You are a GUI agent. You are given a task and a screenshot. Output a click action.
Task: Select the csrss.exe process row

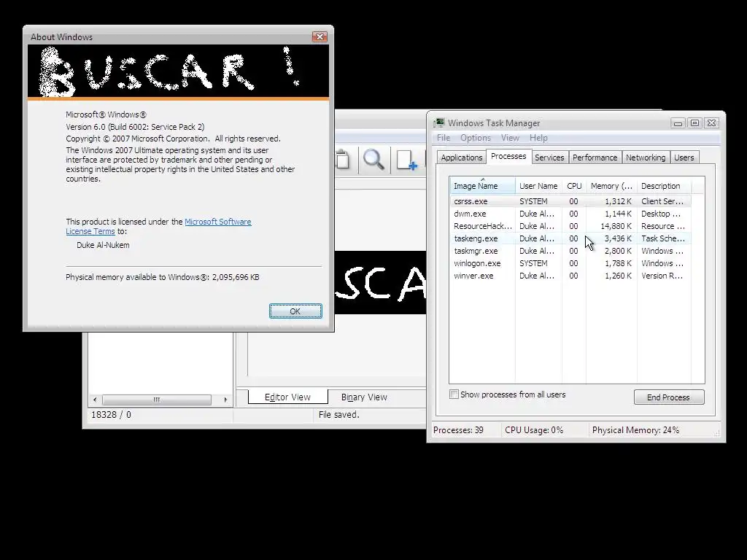tap(570, 201)
